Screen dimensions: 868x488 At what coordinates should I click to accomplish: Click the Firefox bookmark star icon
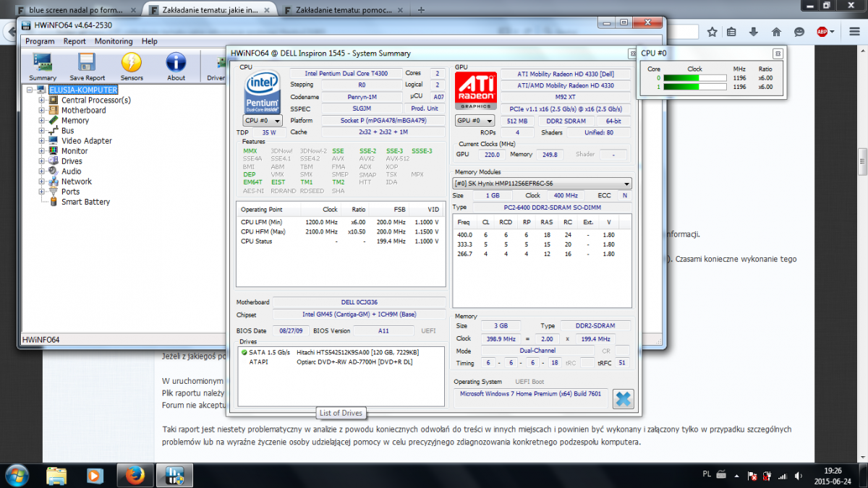(712, 32)
